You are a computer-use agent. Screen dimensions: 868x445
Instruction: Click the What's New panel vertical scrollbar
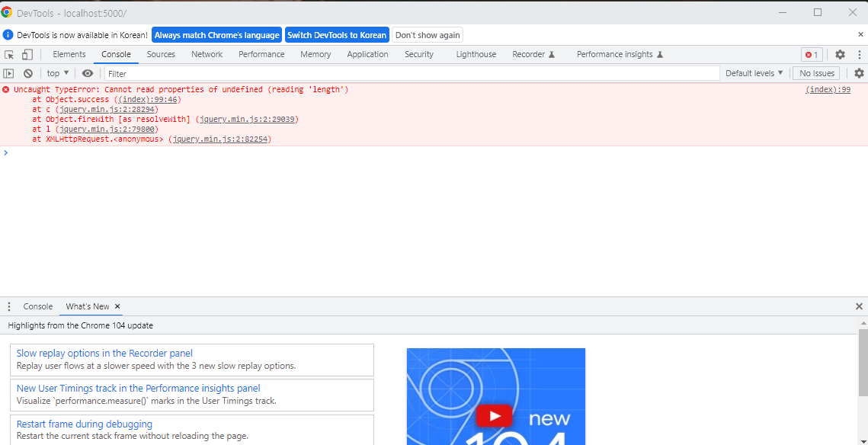coord(863,363)
